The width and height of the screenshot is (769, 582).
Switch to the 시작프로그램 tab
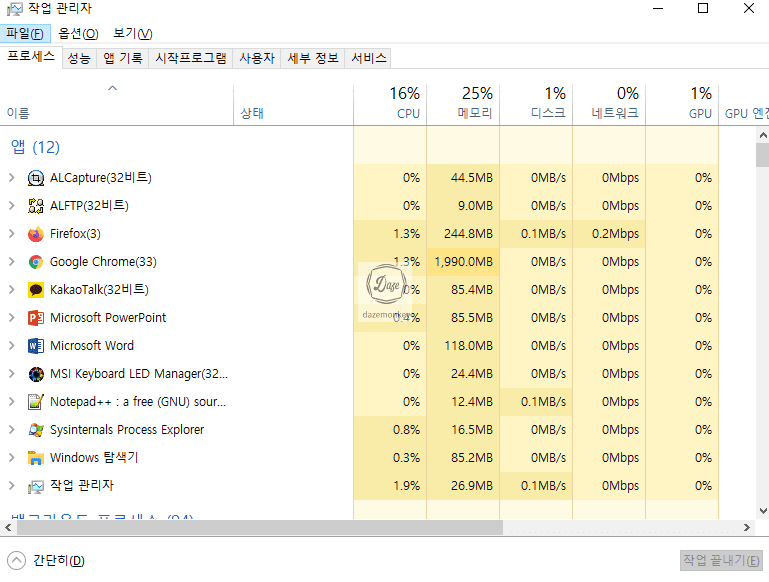click(191, 58)
